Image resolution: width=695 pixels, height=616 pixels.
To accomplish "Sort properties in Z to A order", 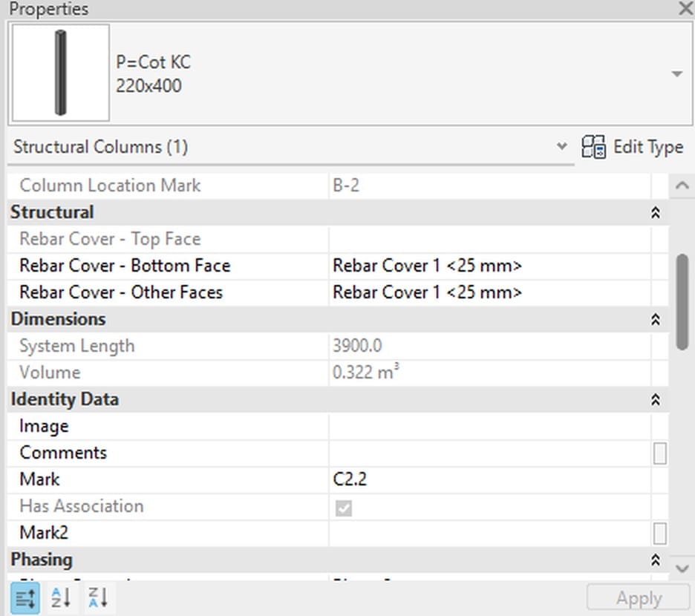I will [98, 598].
